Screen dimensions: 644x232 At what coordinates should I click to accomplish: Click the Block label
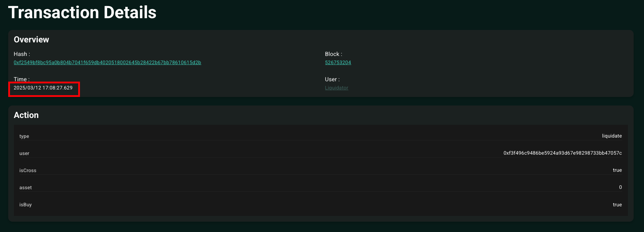tap(333, 54)
